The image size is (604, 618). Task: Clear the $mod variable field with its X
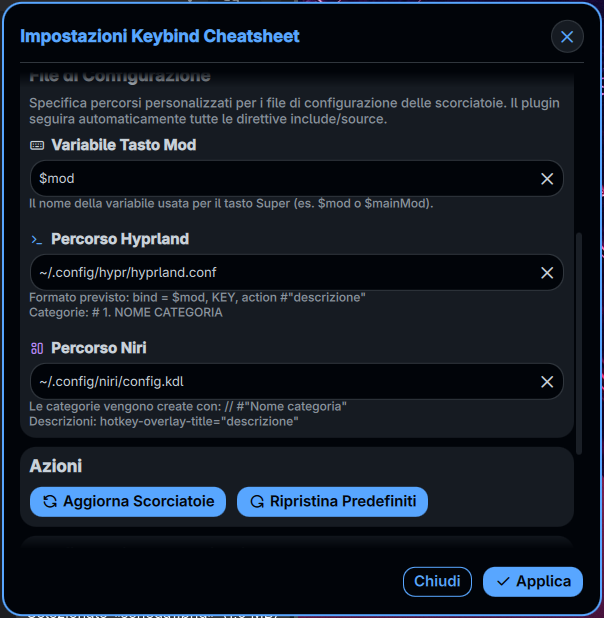tap(547, 179)
